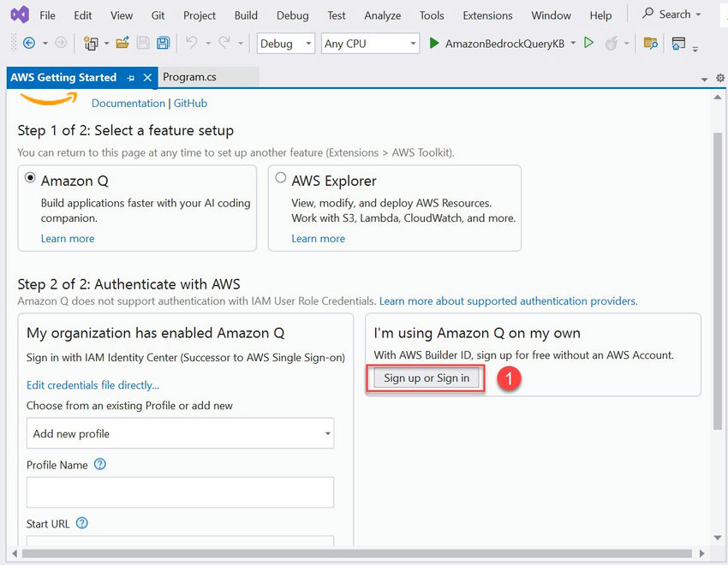Open the Debug configuration dropdown
Screen dimensions: 728x565
(x=286, y=44)
